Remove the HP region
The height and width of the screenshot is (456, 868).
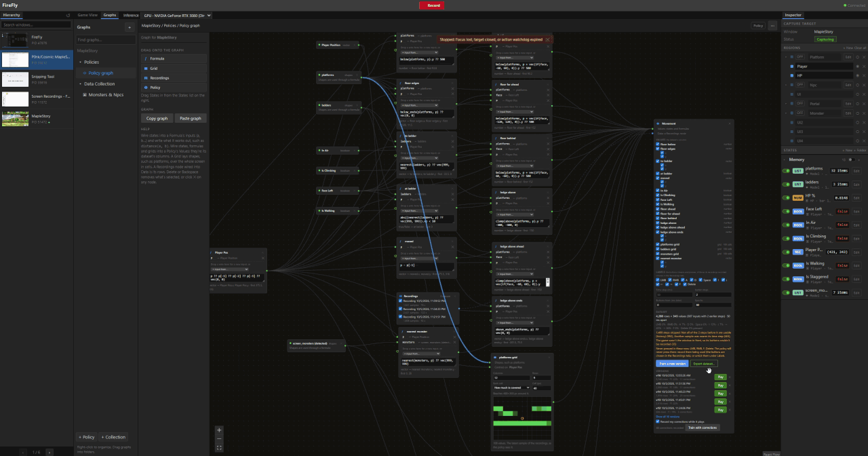coord(864,75)
